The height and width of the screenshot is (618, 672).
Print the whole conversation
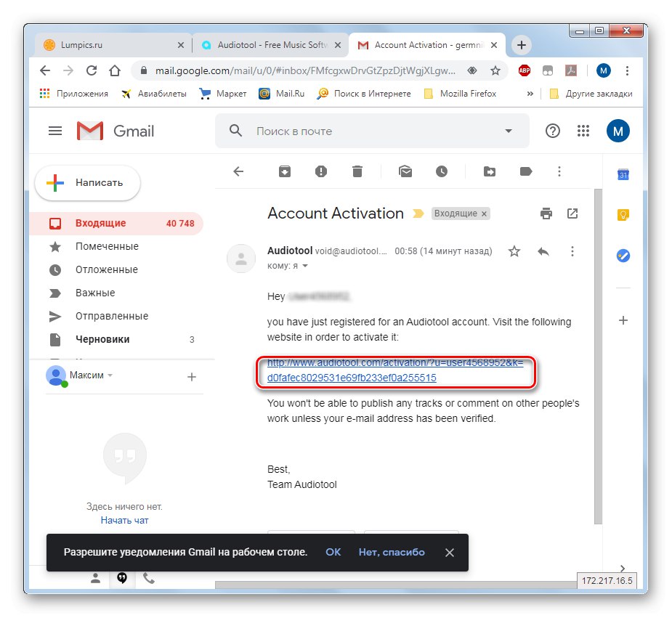coord(546,214)
